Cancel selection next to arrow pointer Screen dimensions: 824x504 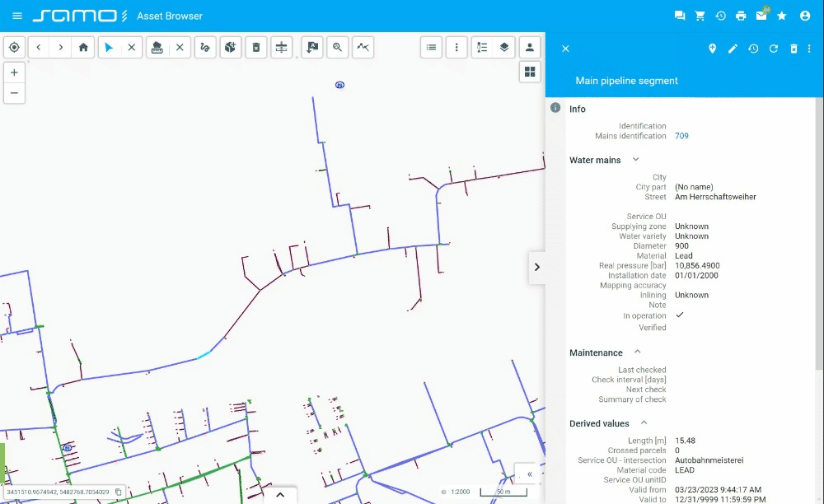(x=131, y=47)
